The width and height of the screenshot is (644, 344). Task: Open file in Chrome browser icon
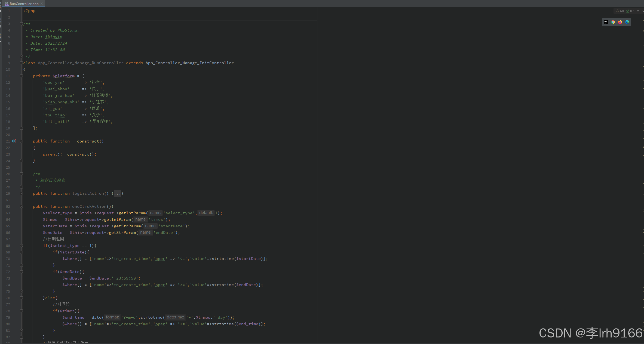click(x=613, y=22)
